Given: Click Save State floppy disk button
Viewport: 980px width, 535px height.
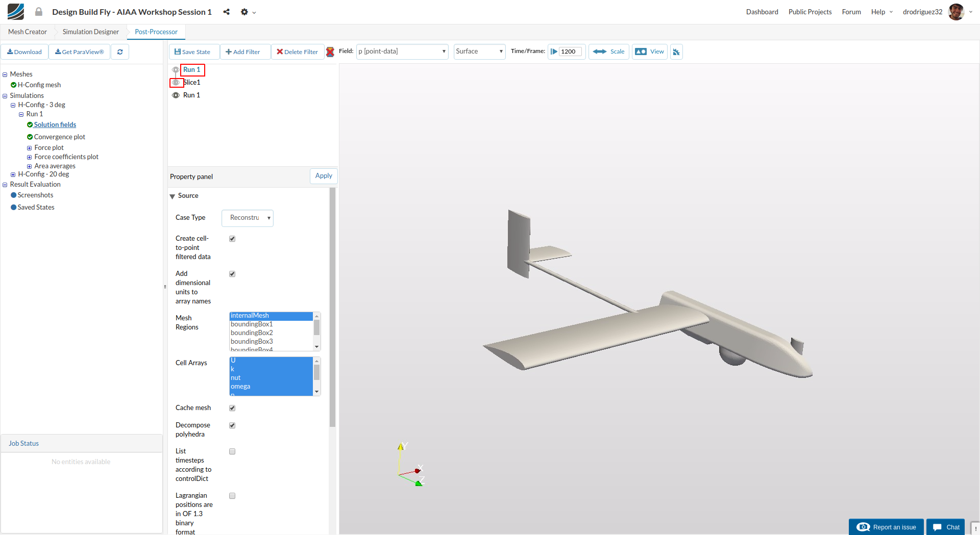Looking at the screenshot, I should pyautogui.click(x=193, y=52).
